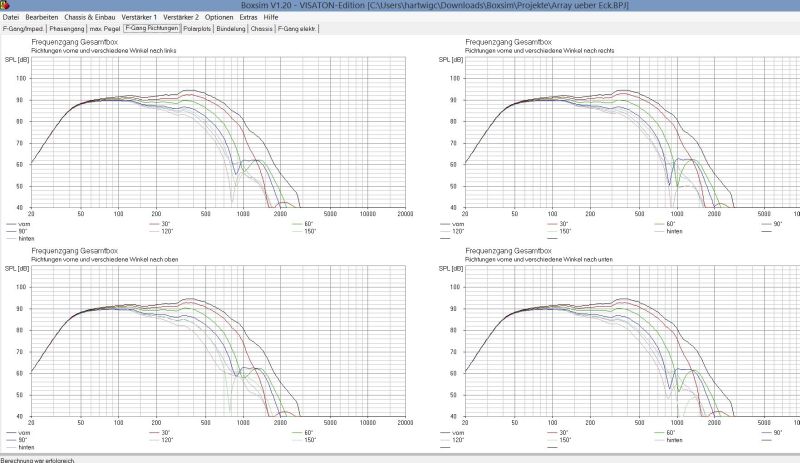Open the Extras menu

point(248,17)
